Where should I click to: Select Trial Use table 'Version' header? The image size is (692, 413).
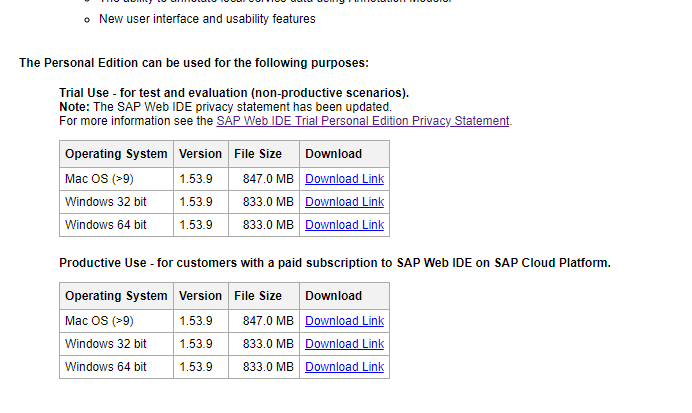click(x=200, y=154)
